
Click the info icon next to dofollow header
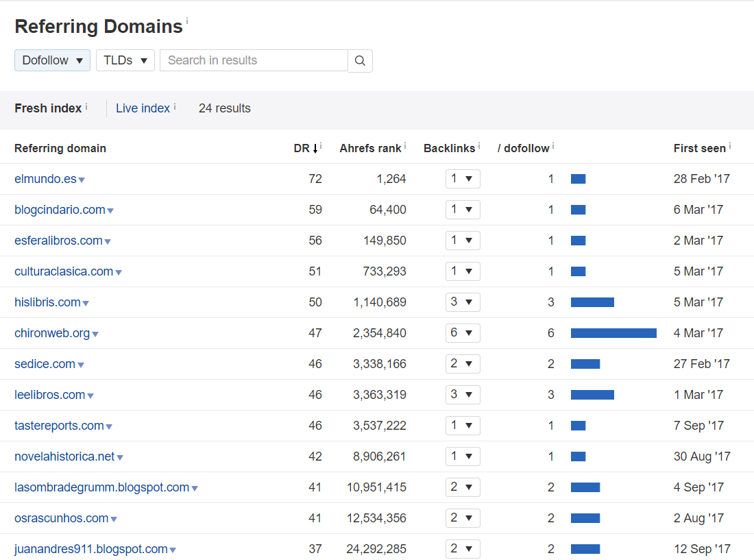coord(553,145)
